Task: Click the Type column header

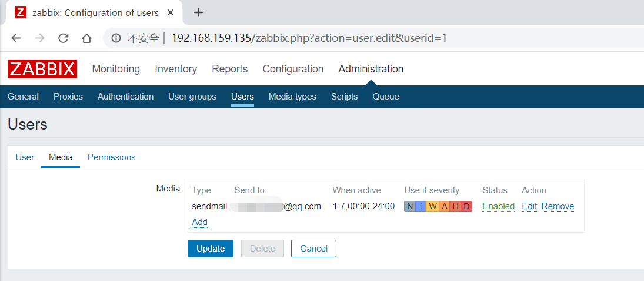Action: [201, 190]
